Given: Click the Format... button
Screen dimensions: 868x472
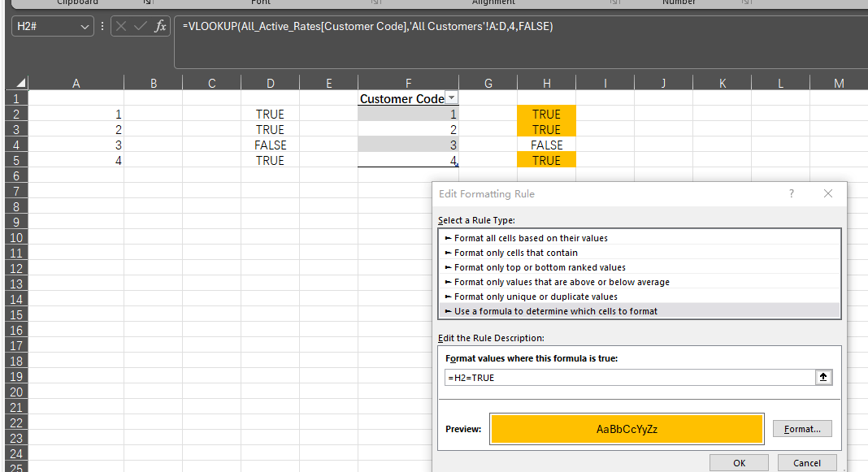Looking at the screenshot, I should tap(802, 429).
